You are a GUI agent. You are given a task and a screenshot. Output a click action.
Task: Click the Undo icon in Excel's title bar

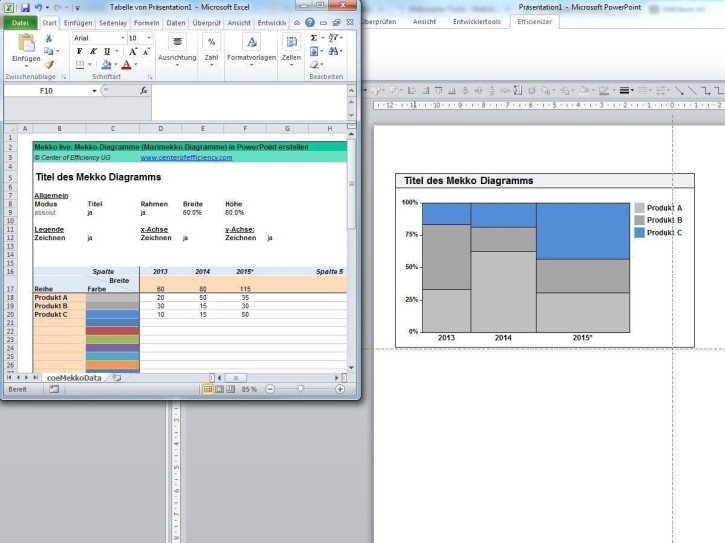pyautogui.click(x=39, y=7)
